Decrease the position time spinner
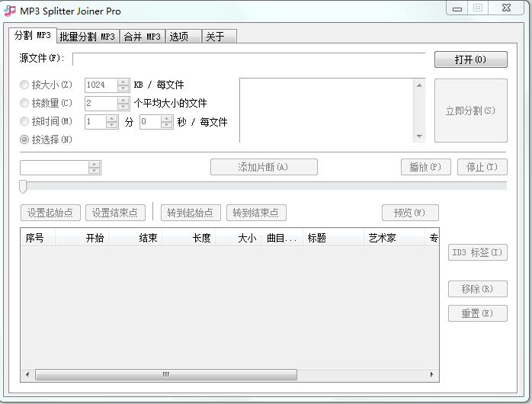Image resolution: width=532 pixels, height=404 pixels. [x=95, y=171]
